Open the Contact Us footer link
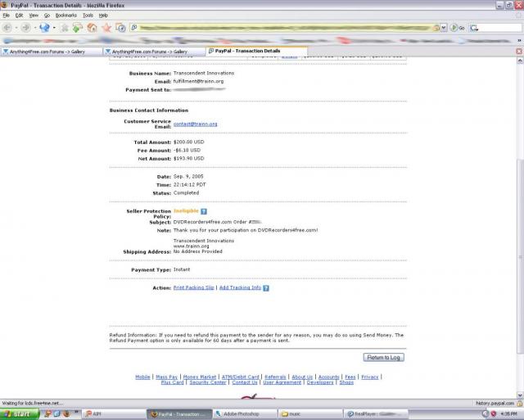 click(x=245, y=382)
